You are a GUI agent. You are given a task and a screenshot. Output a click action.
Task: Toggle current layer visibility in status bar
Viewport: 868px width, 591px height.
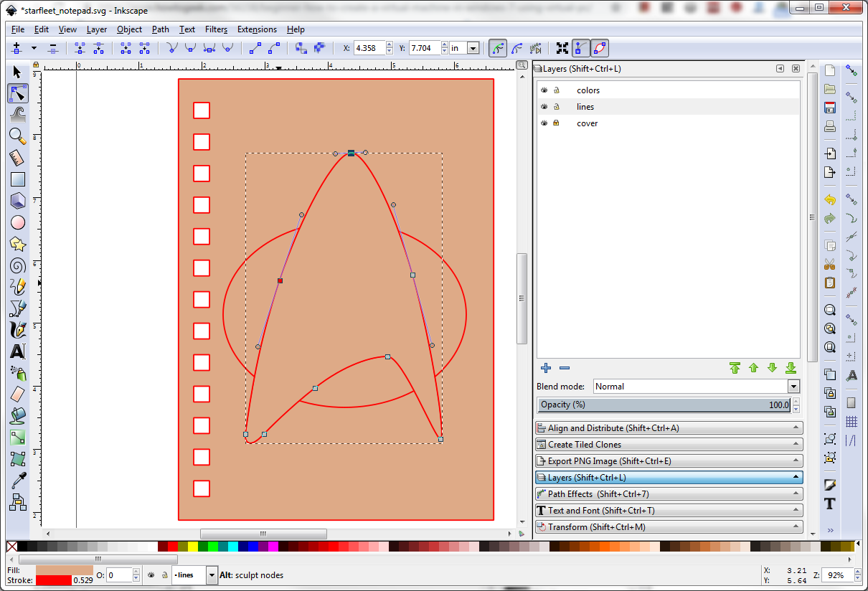click(151, 575)
